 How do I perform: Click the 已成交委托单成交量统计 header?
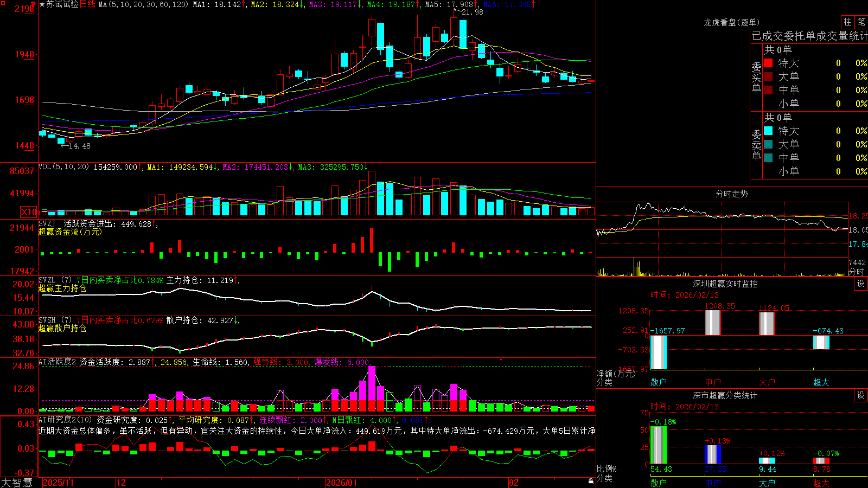pyautogui.click(x=809, y=36)
